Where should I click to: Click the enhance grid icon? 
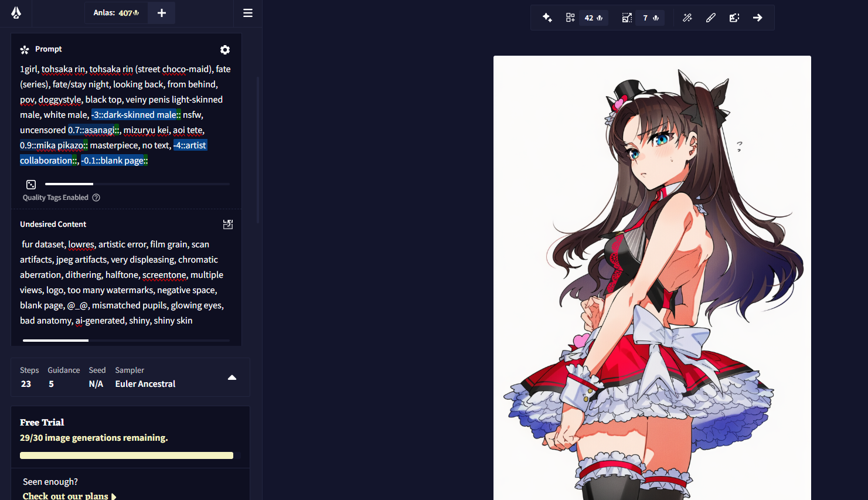tap(570, 18)
